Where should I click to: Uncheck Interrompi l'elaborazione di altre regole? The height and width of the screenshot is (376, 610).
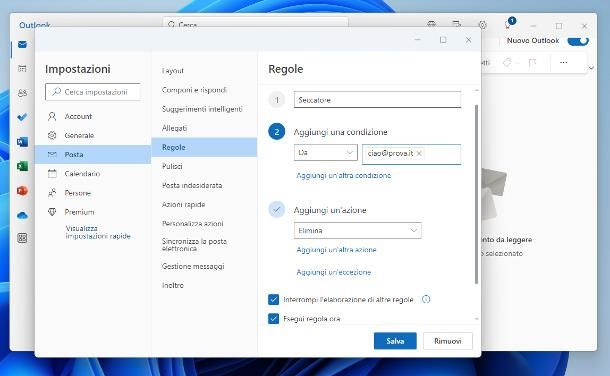273,299
